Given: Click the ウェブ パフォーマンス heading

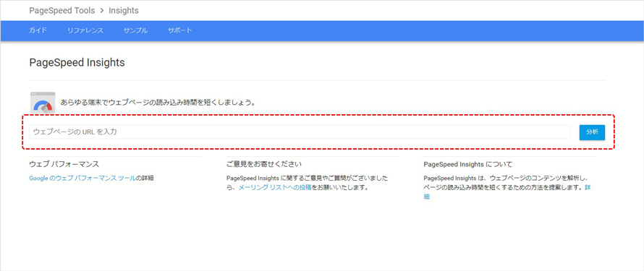Looking at the screenshot, I should (64, 164).
